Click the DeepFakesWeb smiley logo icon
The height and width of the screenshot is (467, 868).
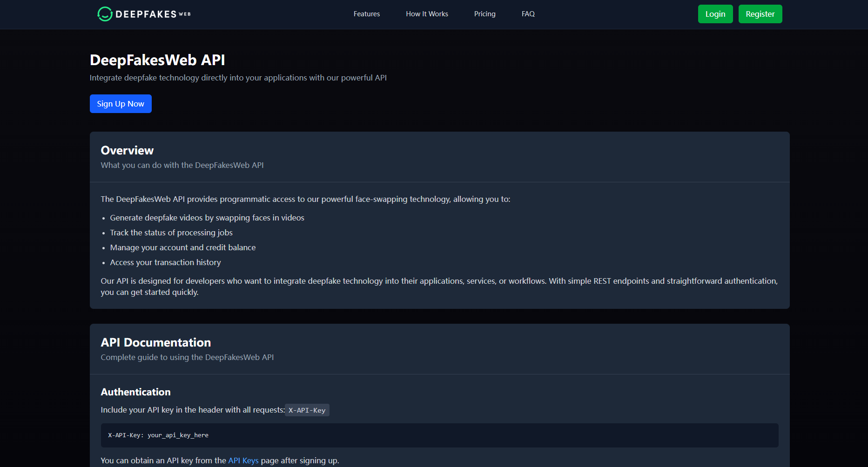click(105, 14)
